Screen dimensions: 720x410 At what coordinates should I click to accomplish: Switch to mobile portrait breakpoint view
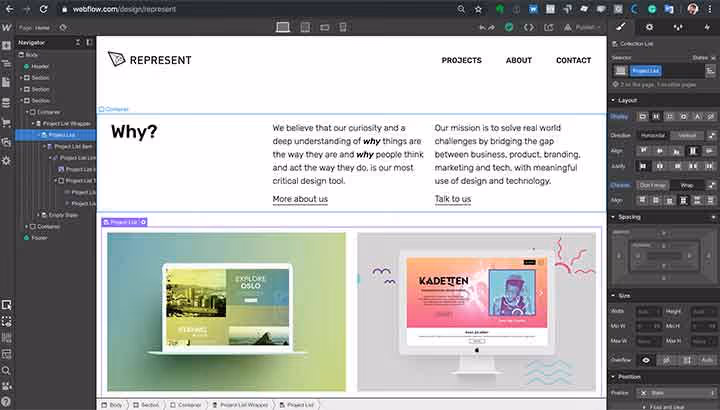343,28
